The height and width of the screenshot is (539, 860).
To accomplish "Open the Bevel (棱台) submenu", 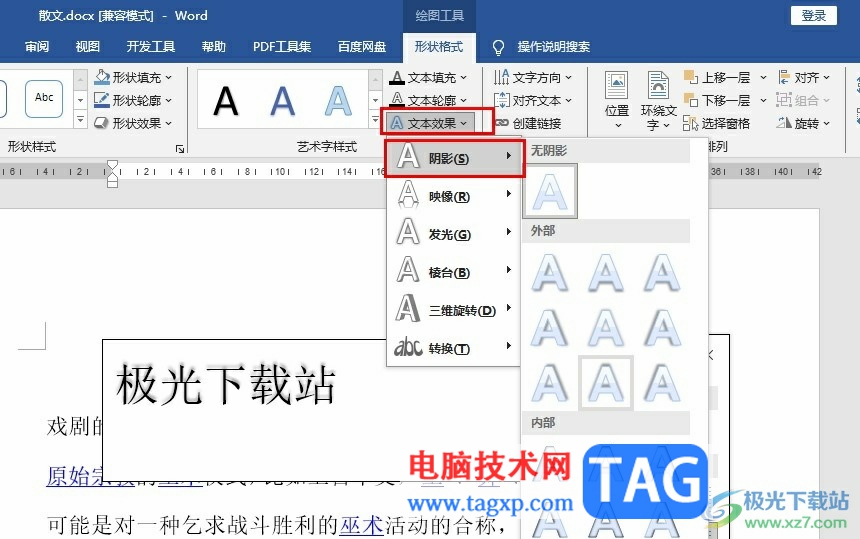I will 453,273.
